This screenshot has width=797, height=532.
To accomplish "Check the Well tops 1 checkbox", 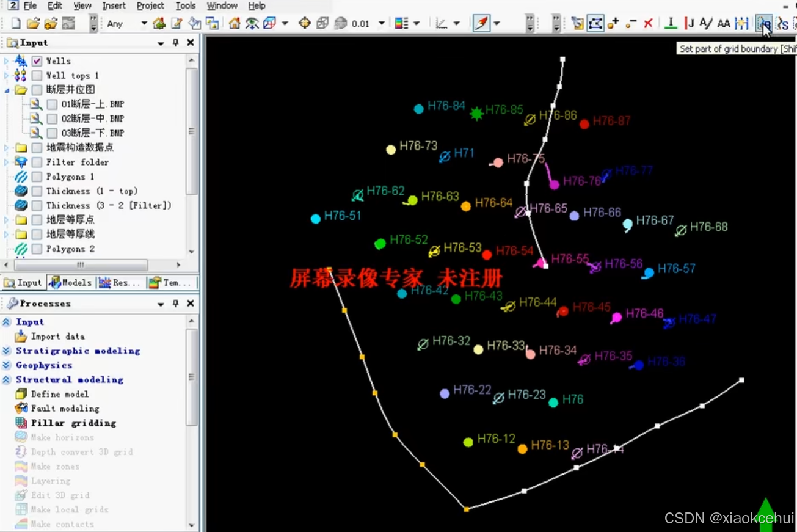I will [x=37, y=76].
